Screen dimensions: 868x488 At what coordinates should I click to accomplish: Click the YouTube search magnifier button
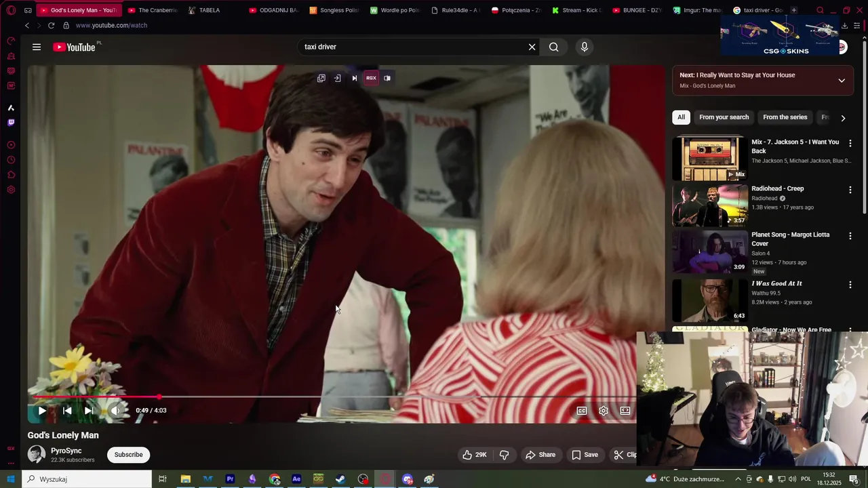(554, 47)
